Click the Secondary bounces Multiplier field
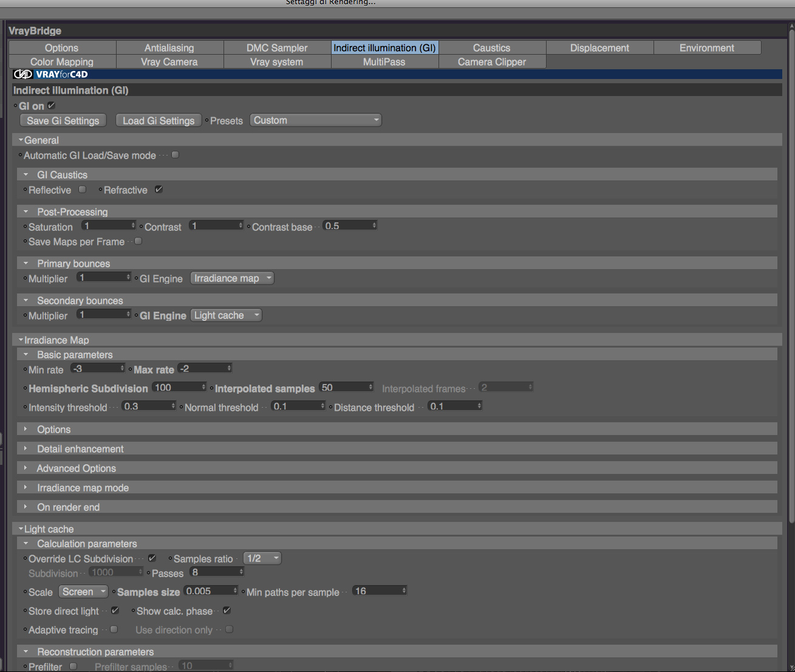Image resolution: width=795 pixels, height=672 pixels. [x=104, y=315]
